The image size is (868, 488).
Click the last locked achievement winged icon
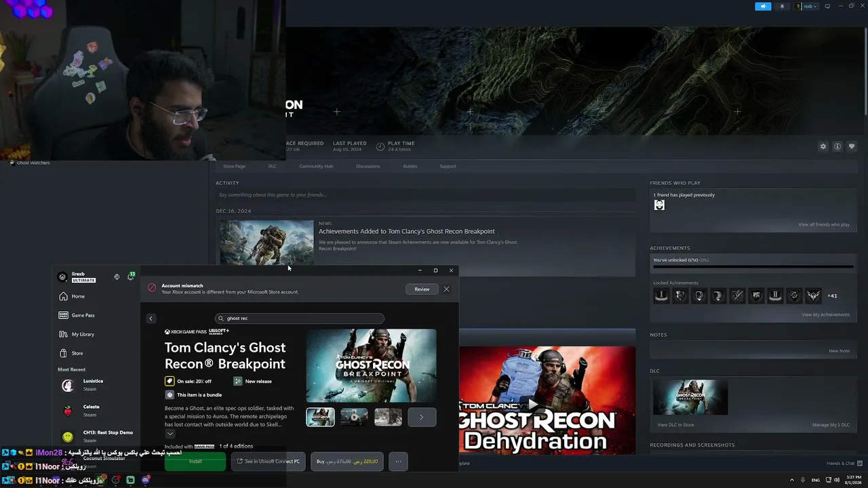pyautogui.click(x=813, y=296)
